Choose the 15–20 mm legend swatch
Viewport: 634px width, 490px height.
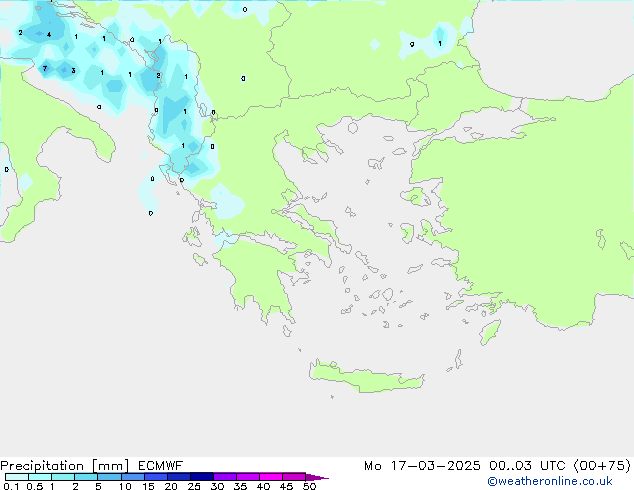pyautogui.click(x=155, y=477)
